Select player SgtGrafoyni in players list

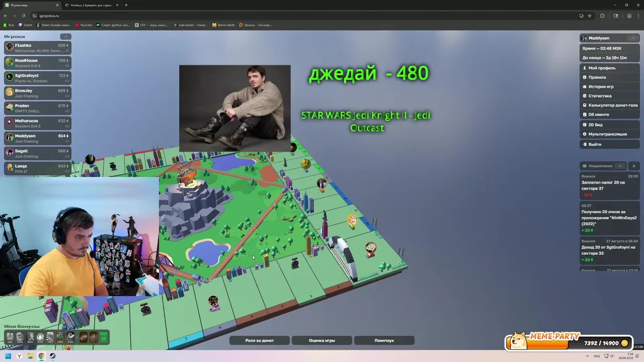point(38,78)
